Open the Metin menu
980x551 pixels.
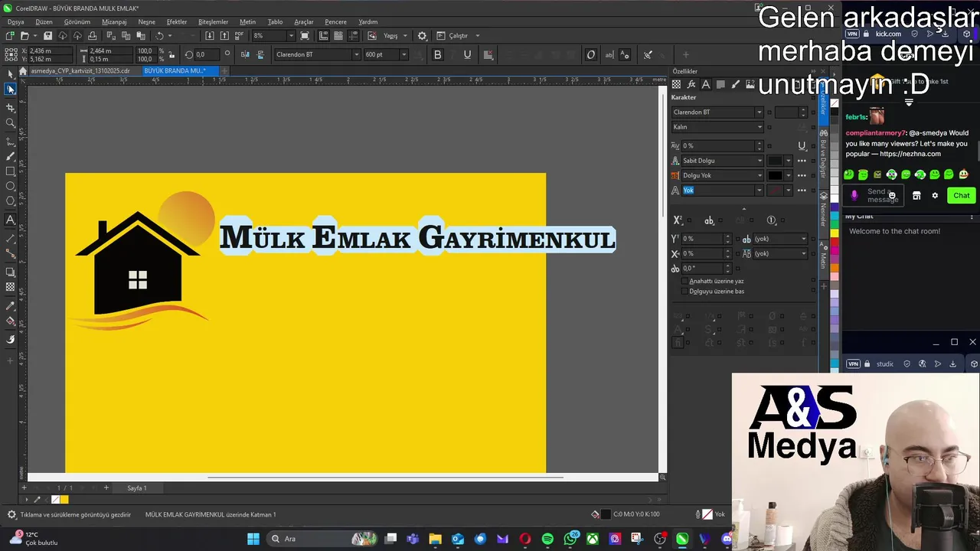tap(247, 21)
